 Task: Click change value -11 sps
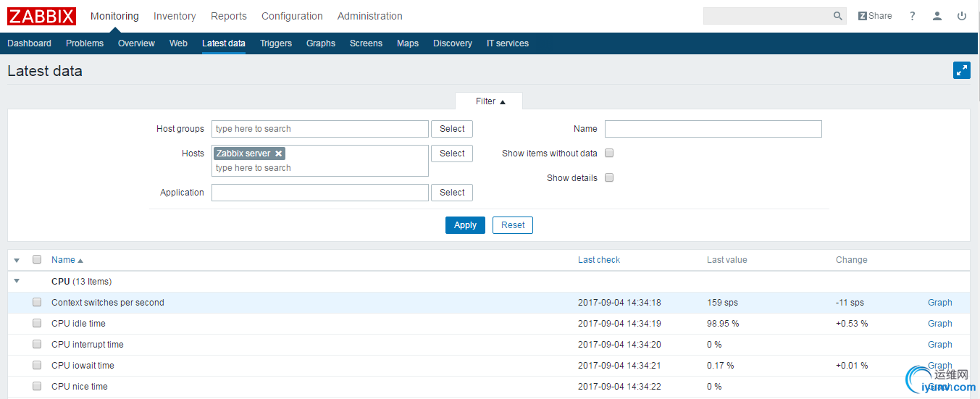pyautogui.click(x=850, y=303)
